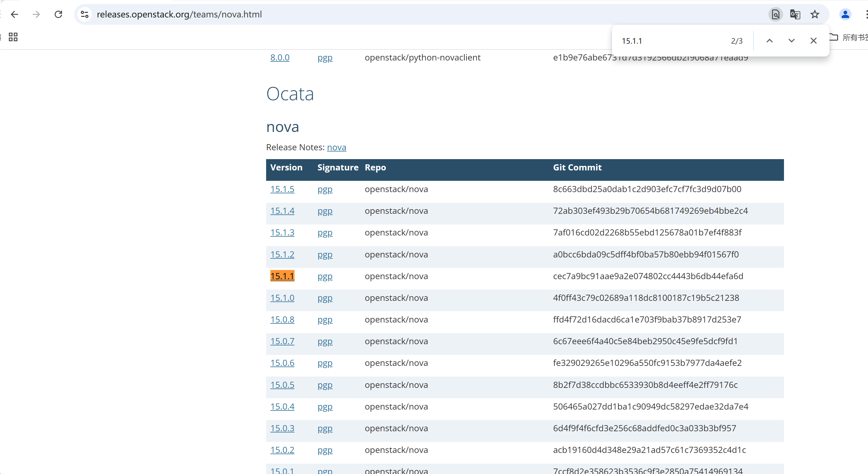
Task: Click the address bar URL
Action: click(x=179, y=14)
